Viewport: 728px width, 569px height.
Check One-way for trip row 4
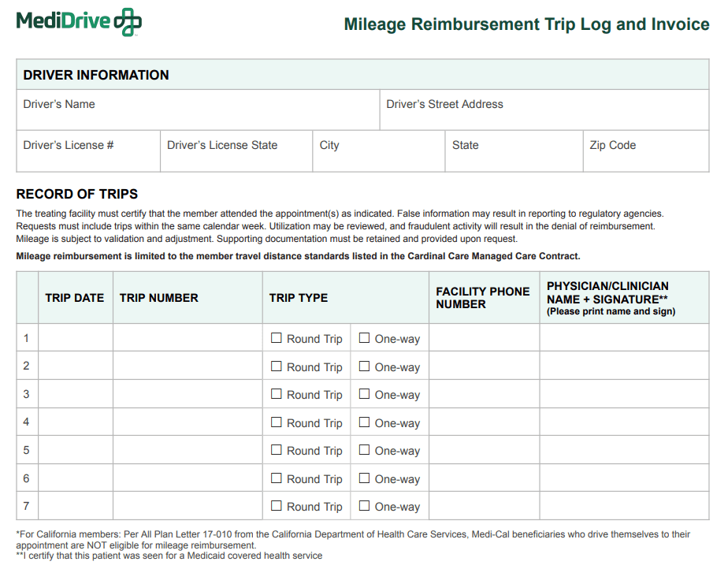coord(365,422)
